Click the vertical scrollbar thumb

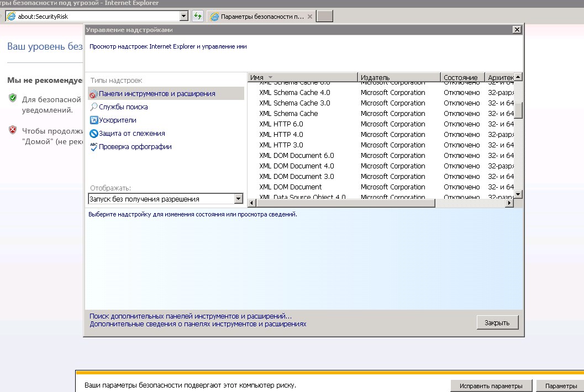tap(518, 110)
